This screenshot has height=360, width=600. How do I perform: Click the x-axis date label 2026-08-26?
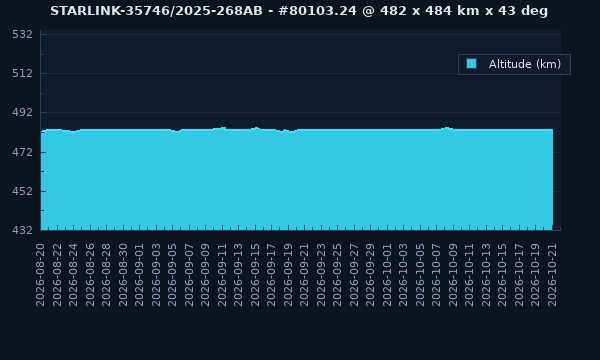click(90, 275)
